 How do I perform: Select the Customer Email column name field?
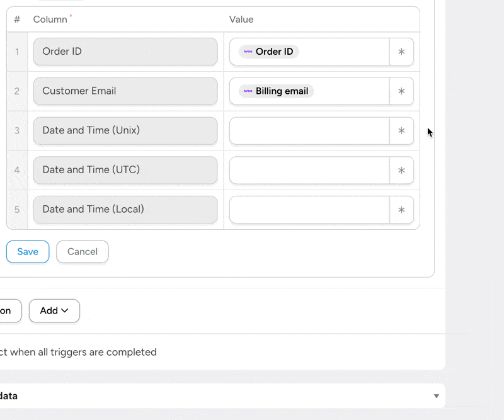[125, 91]
